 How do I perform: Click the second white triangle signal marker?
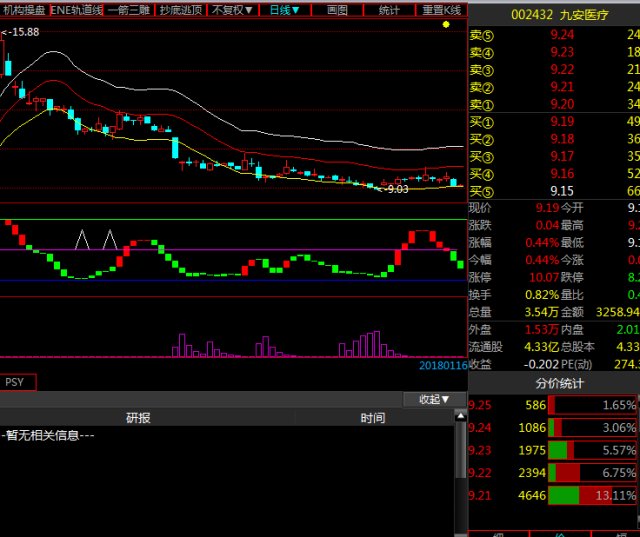pos(109,240)
